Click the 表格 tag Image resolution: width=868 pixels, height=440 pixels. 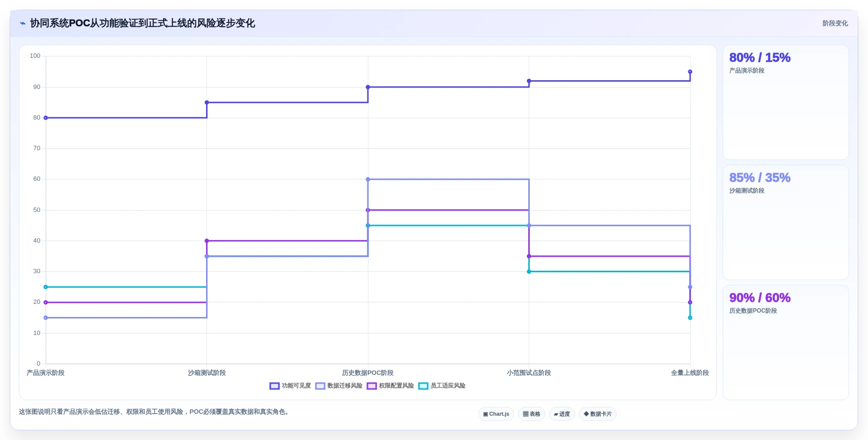click(532, 414)
